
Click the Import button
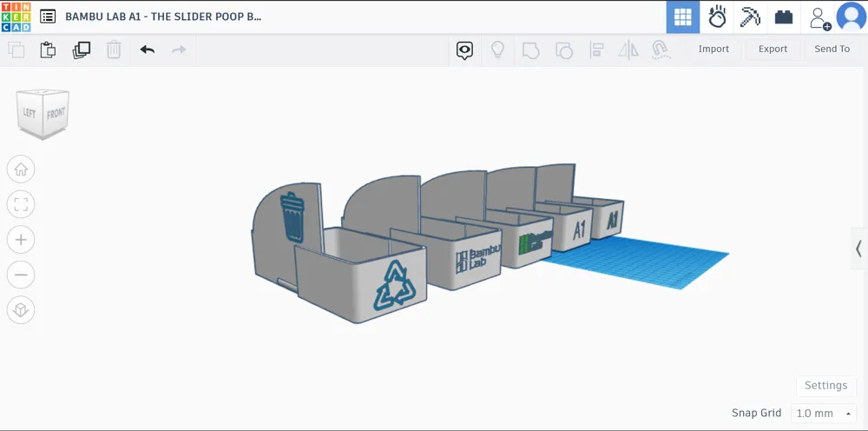(713, 50)
